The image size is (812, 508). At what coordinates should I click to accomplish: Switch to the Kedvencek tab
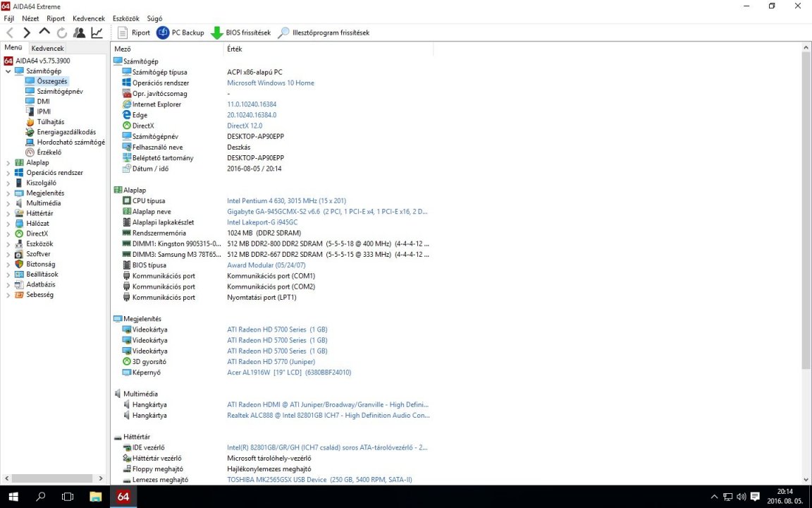(x=48, y=48)
